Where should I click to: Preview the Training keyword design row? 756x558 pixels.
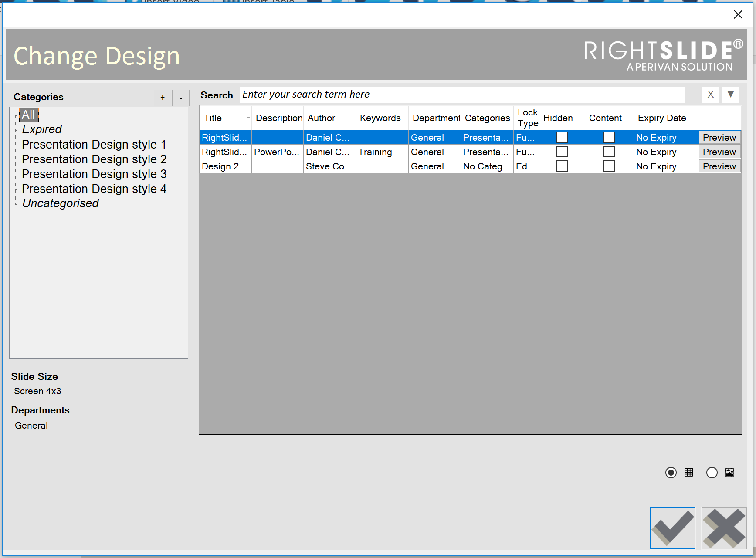coord(719,152)
